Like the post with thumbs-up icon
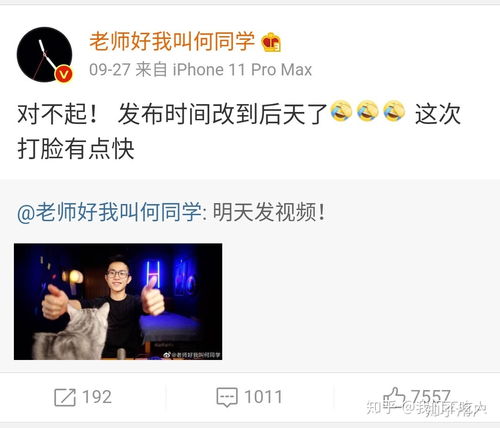 [394, 397]
